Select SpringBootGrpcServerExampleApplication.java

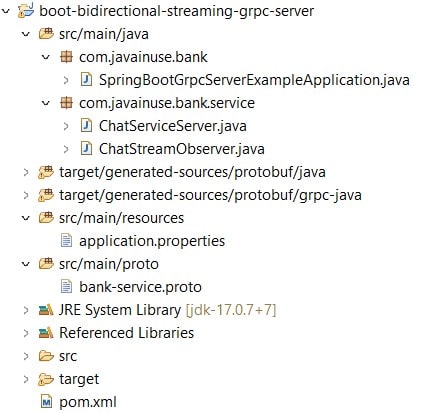pyautogui.click(x=254, y=80)
